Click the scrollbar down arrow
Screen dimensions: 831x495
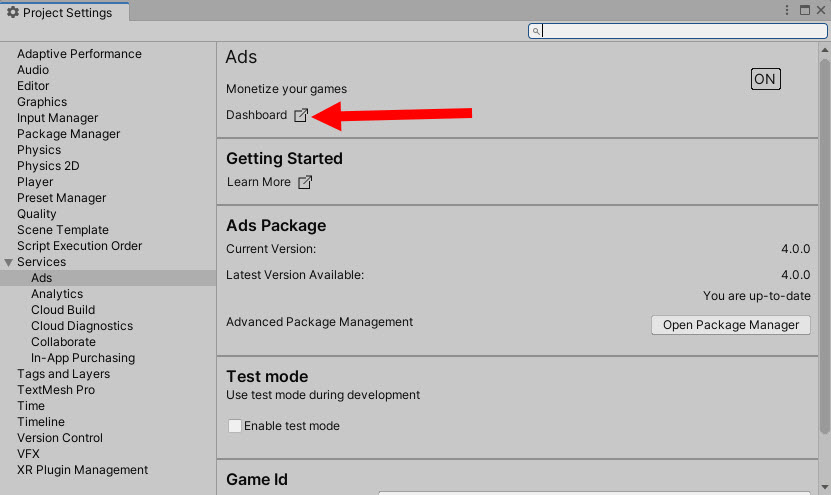click(x=825, y=487)
